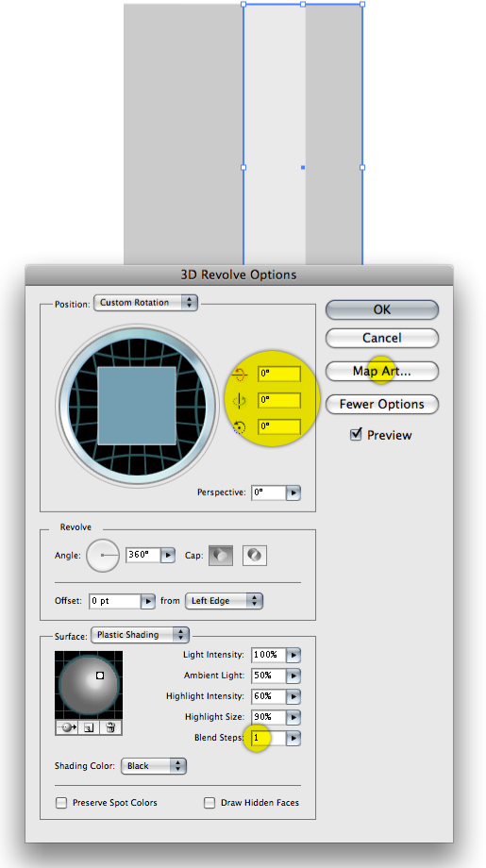The width and height of the screenshot is (486, 868).
Task: Turn cap on for solid appearance
Action: (220, 555)
